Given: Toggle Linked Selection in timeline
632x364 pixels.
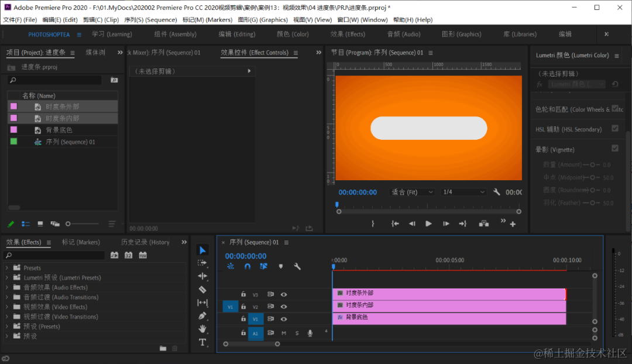Looking at the screenshot, I should click(x=263, y=266).
